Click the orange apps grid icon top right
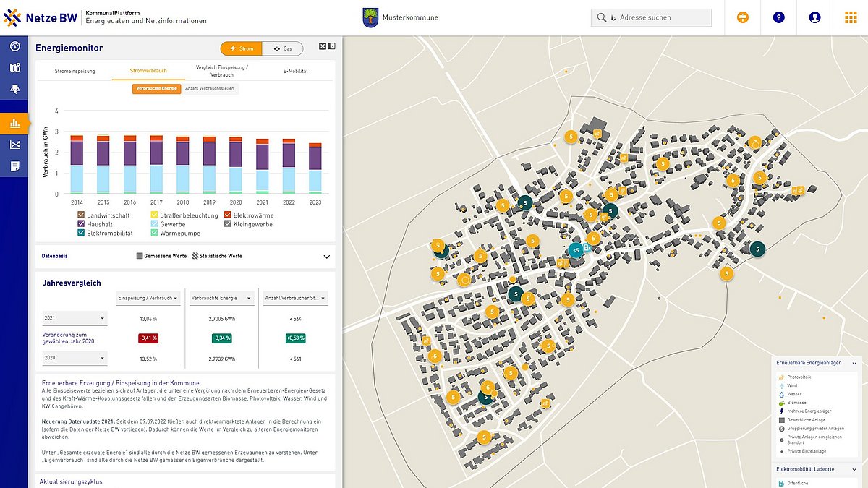Viewport: 868px width, 488px height. (851, 16)
